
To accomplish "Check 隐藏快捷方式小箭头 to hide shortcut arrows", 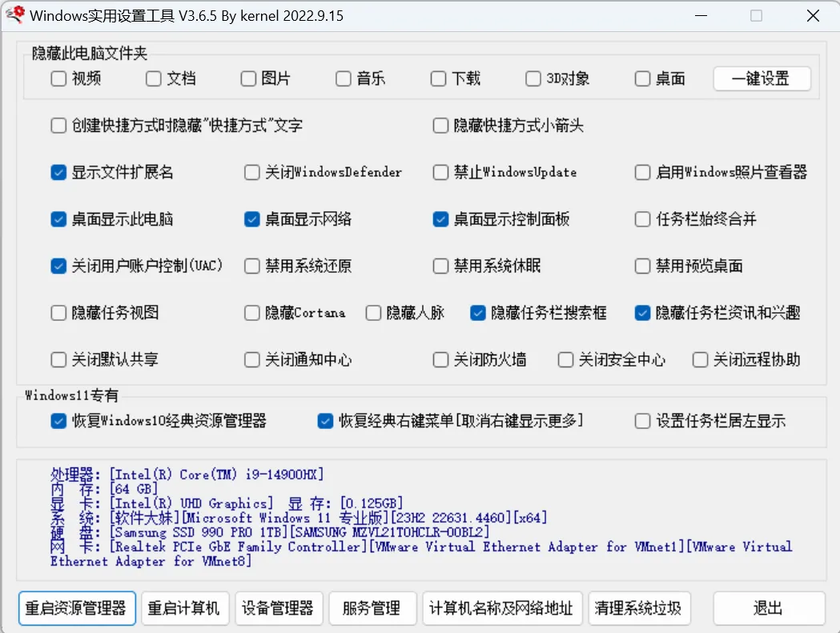I will coord(440,125).
